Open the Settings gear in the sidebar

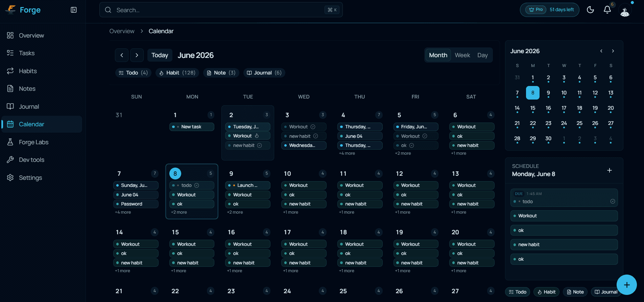[x=10, y=177]
